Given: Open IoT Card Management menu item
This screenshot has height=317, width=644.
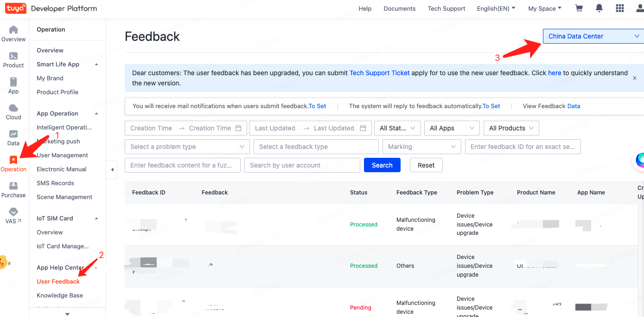Looking at the screenshot, I should (x=63, y=246).
